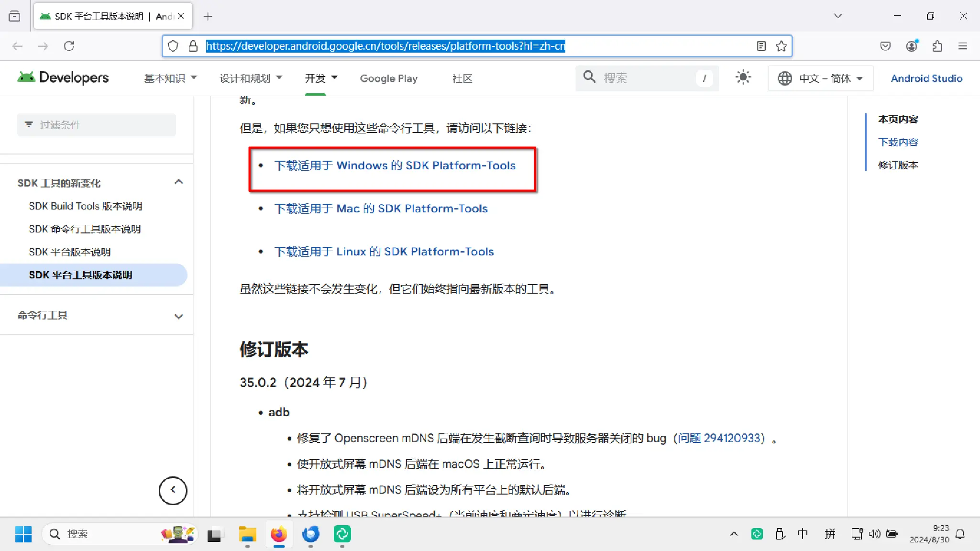
Task: Click the magnifier icon in site search
Action: point(589,77)
